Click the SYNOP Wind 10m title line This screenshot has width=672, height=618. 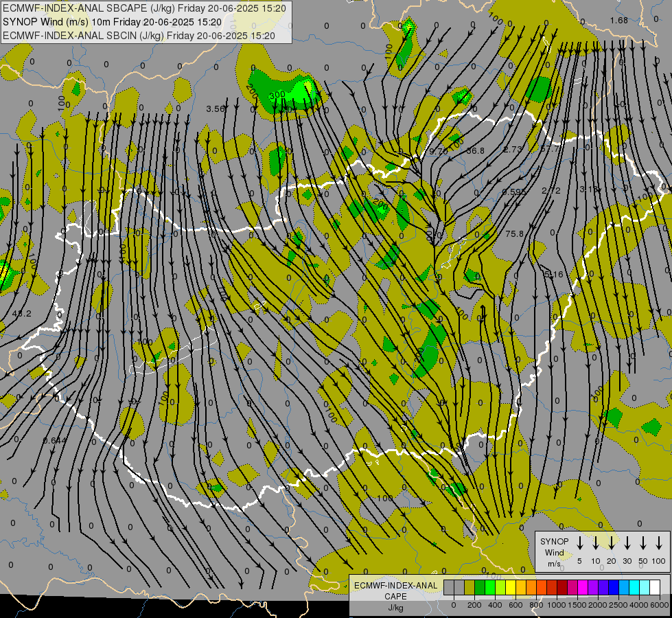[112, 22]
